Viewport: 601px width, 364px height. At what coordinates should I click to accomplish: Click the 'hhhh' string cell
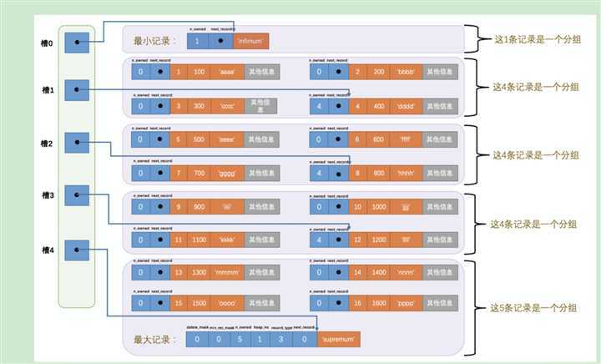(407, 173)
